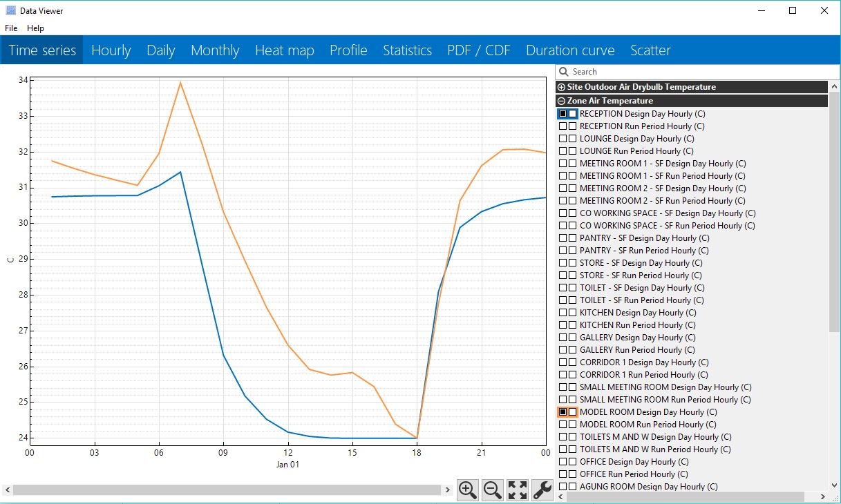This screenshot has height=504, width=841.
Task: Select CORRIDOR 1 Design Day Hourly row
Action: (692, 362)
